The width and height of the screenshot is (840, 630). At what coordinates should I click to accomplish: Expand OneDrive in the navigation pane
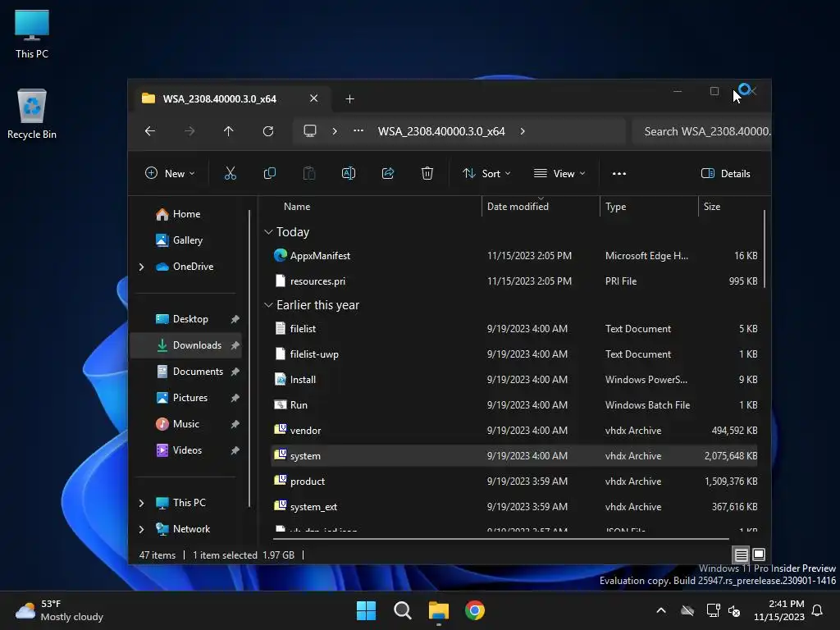point(141,267)
